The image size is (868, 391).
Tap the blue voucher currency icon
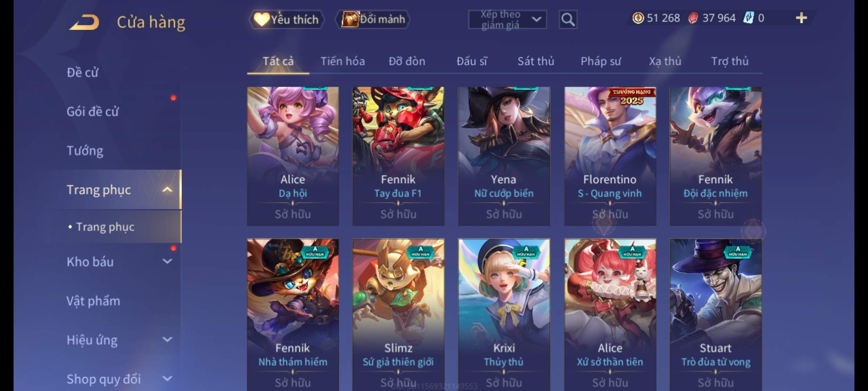pyautogui.click(x=748, y=18)
